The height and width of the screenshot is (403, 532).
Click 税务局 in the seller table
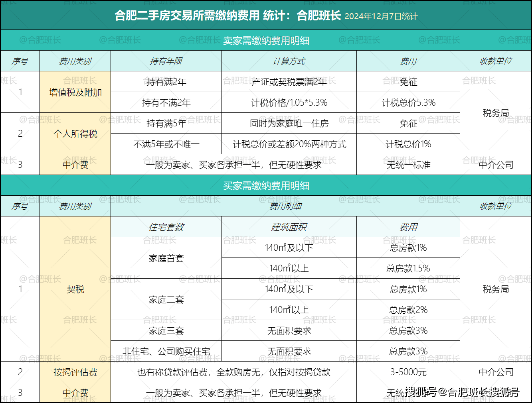(x=496, y=113)
